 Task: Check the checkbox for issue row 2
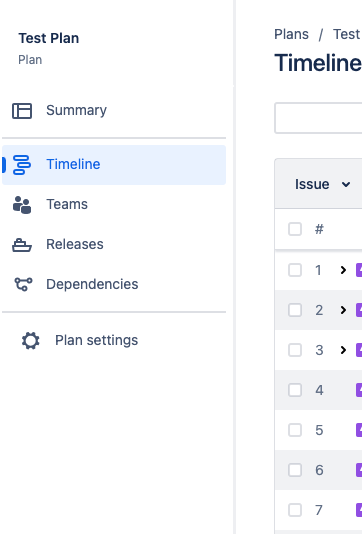pyautogui.click(x=295, y=310)
